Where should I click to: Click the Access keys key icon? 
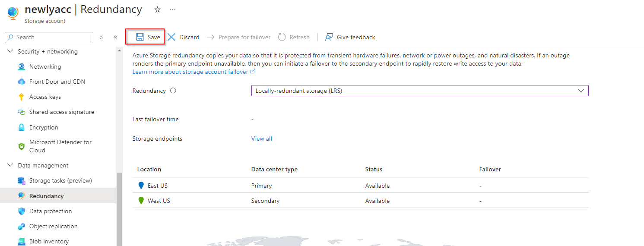(x=22, y=97)
